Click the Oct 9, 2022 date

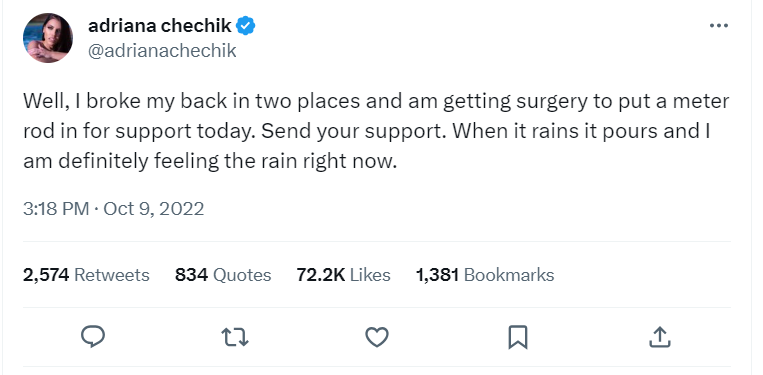click(154, 209)
